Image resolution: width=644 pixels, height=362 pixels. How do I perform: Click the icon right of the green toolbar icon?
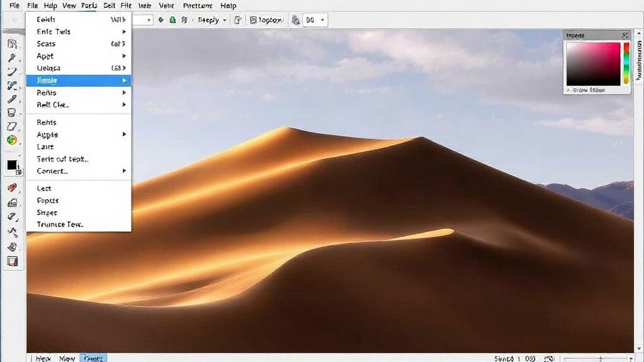pyautogui.click(x=184, y=19)
